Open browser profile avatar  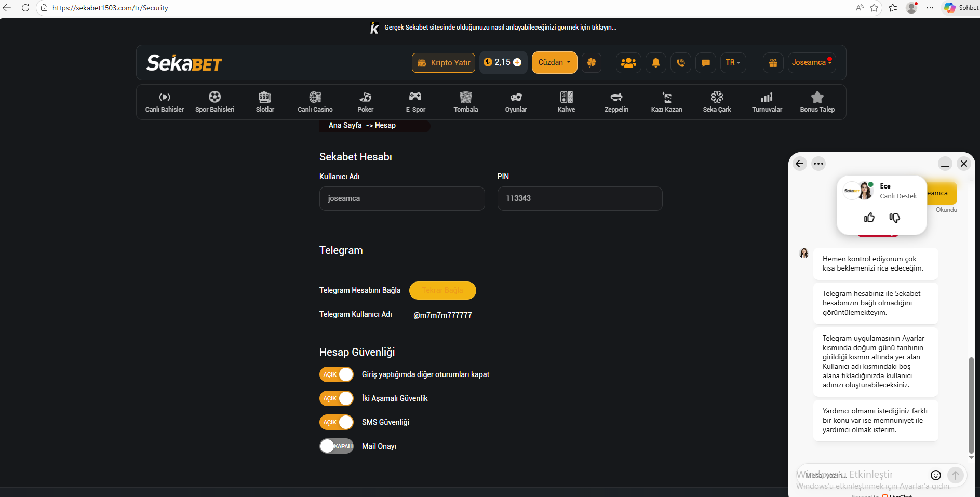[911, 8]
